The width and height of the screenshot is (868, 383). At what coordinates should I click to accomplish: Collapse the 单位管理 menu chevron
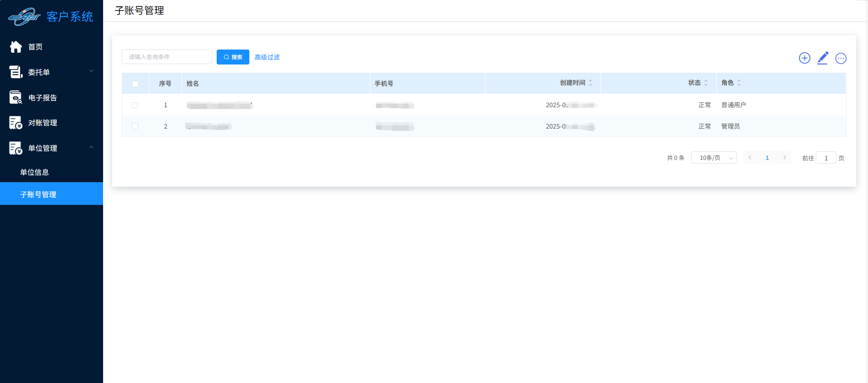(91, 147)
